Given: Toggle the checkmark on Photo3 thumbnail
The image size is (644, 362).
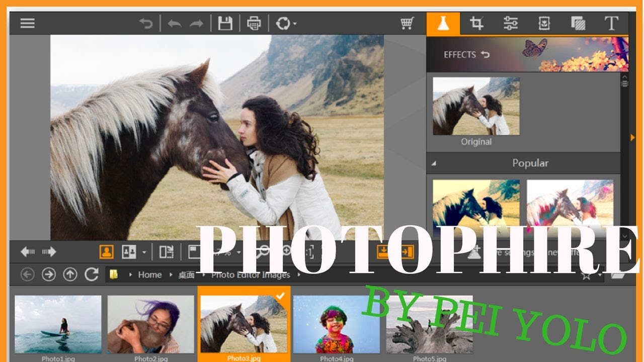Looking at the screenshot, I should (x=281, y=296).
